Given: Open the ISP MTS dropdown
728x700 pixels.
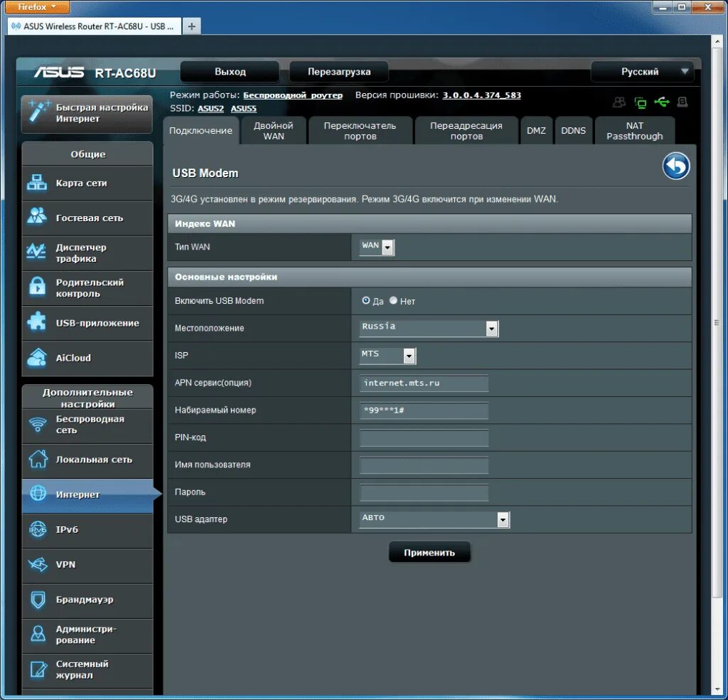Looking at the screenshot, I should [x=387, y=356].
